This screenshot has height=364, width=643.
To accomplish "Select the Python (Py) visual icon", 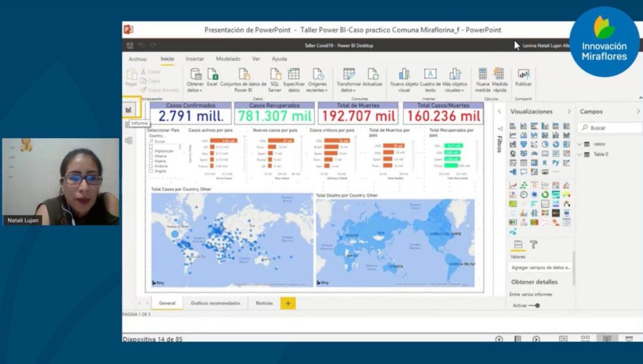I will coord(556,163).
